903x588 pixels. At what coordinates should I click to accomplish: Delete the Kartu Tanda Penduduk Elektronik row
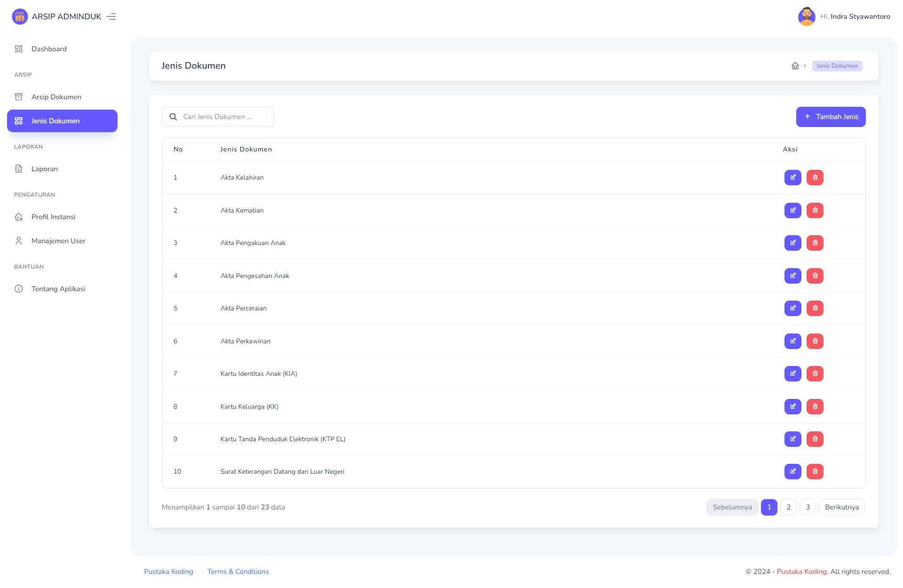(x=815, y=439)
